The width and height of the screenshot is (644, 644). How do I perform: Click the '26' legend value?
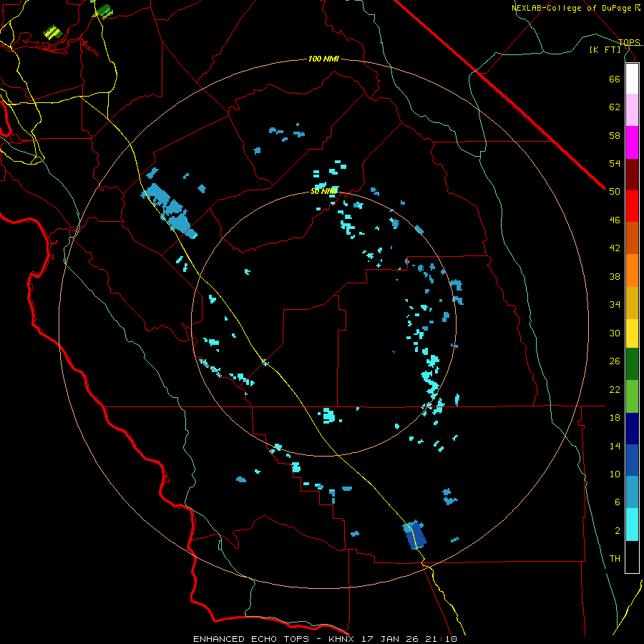615,361
